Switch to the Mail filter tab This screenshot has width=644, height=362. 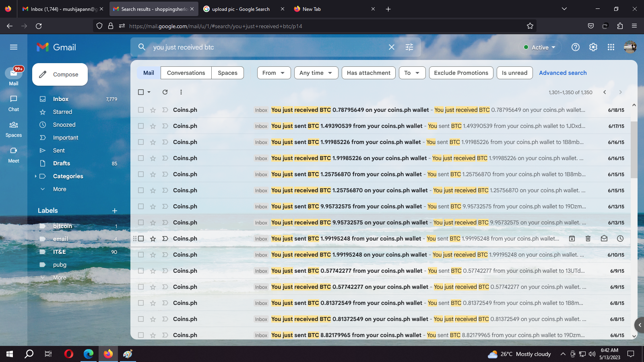tap(149, 73)
